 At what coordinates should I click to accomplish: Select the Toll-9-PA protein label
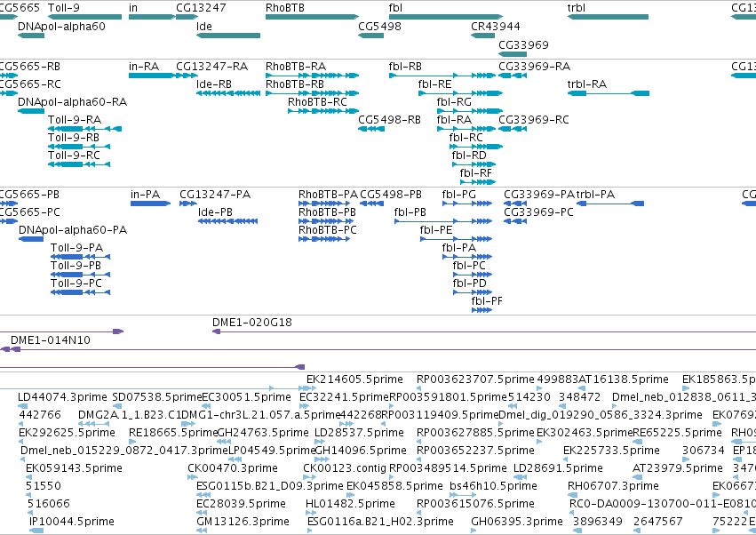coord(76,248)
